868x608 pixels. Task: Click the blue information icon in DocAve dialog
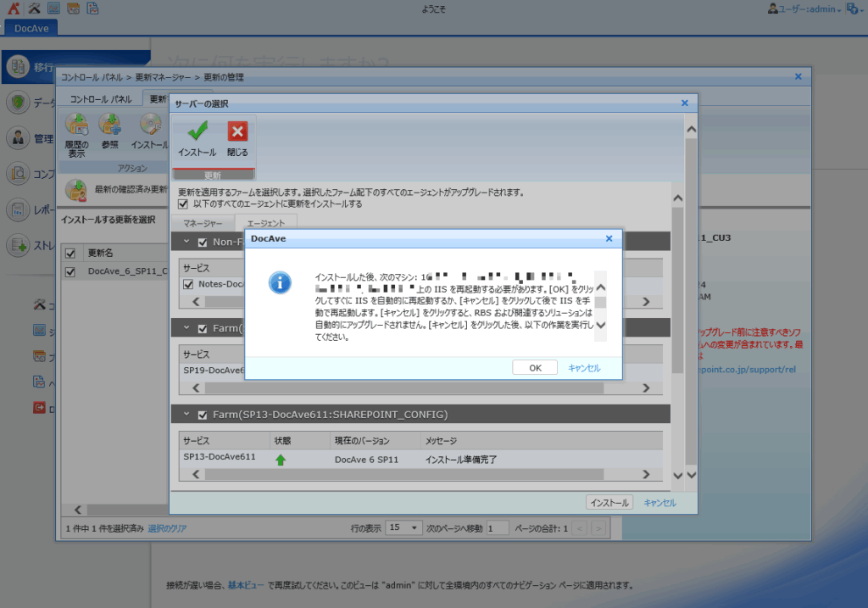pos(280,282)
